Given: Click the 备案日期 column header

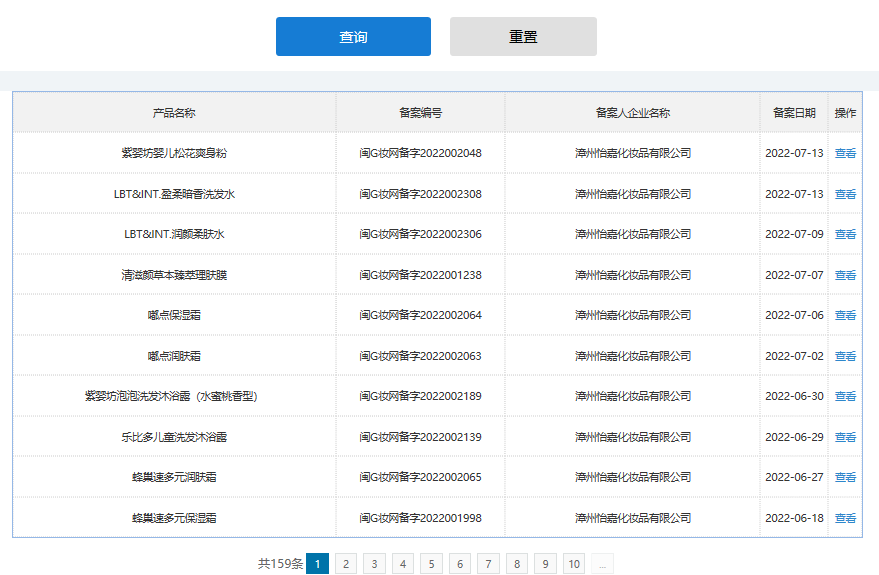Looking at the screenshot, I should tap(794, 113).
